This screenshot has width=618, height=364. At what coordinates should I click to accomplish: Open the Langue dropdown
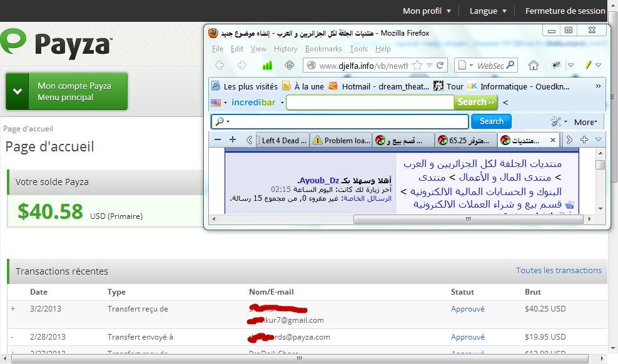pyautogui.click(x=488, y=11)
